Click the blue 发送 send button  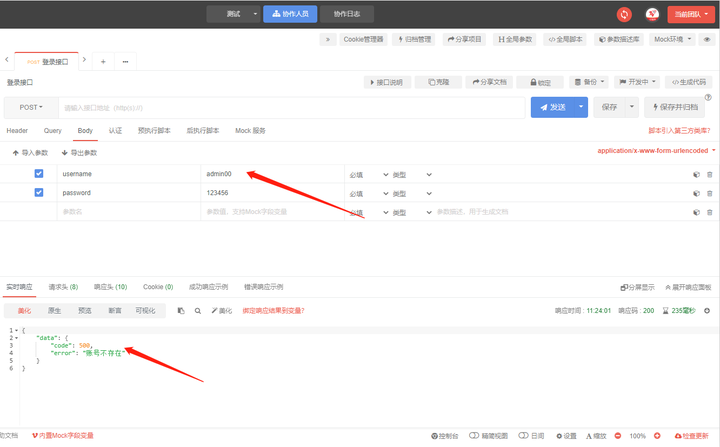[x=553, y=108]
